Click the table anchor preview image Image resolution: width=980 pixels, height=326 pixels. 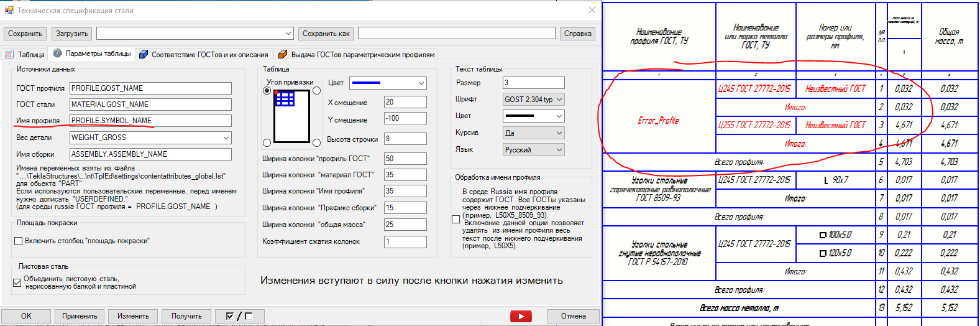pyautogui.click(x=292, y=116)
